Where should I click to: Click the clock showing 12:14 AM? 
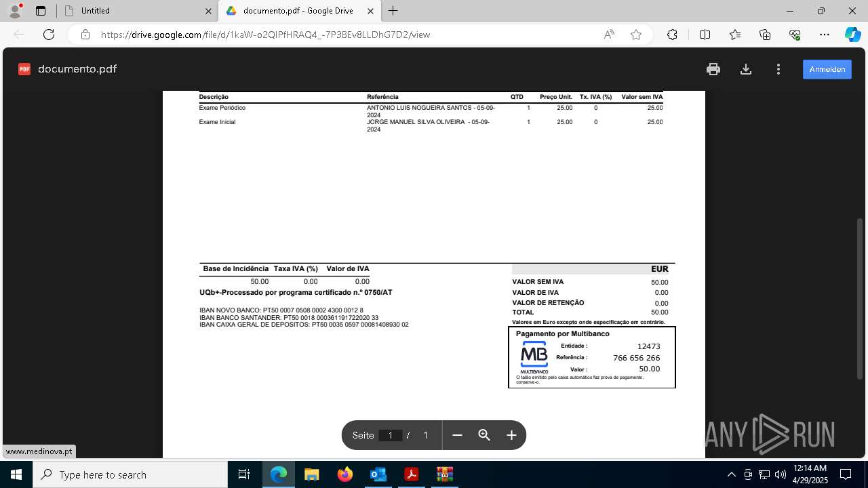[810, 474]
